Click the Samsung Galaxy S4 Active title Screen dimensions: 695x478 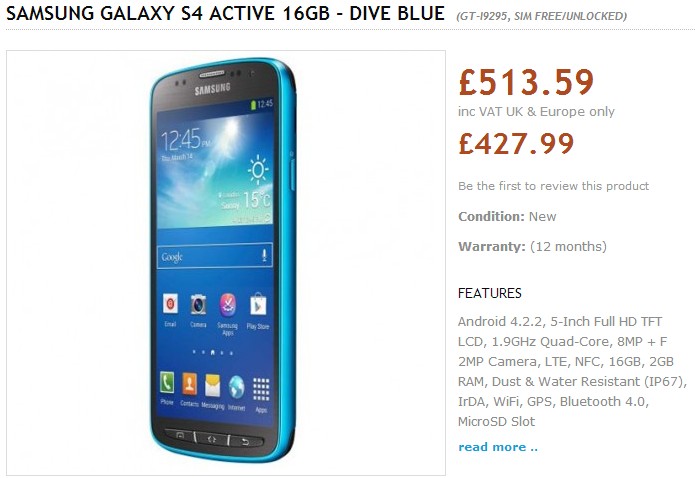click(x=225, y=13)
